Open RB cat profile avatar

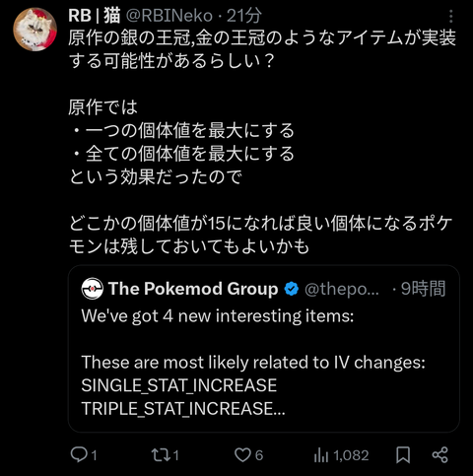[34, 30]
